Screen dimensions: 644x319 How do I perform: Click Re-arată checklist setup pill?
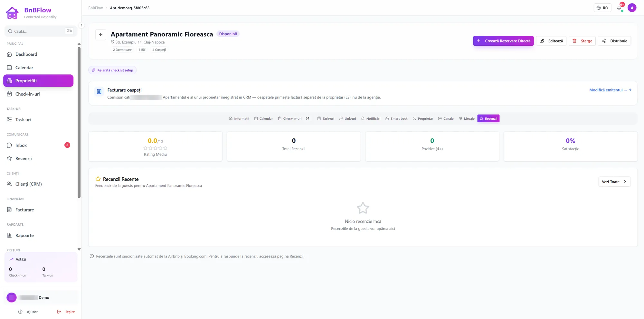(112, 70)
